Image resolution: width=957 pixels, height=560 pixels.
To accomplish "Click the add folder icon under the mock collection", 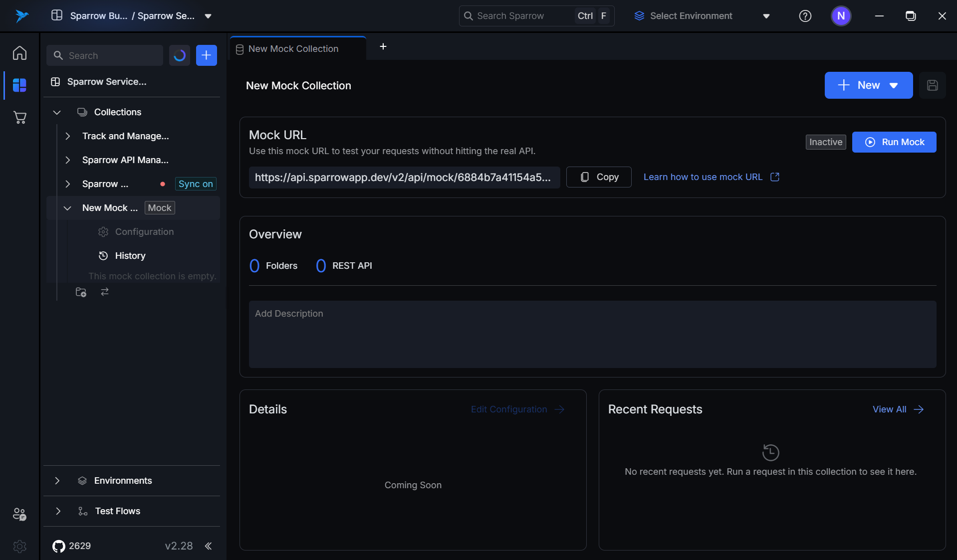I will [x=81, y=292].
